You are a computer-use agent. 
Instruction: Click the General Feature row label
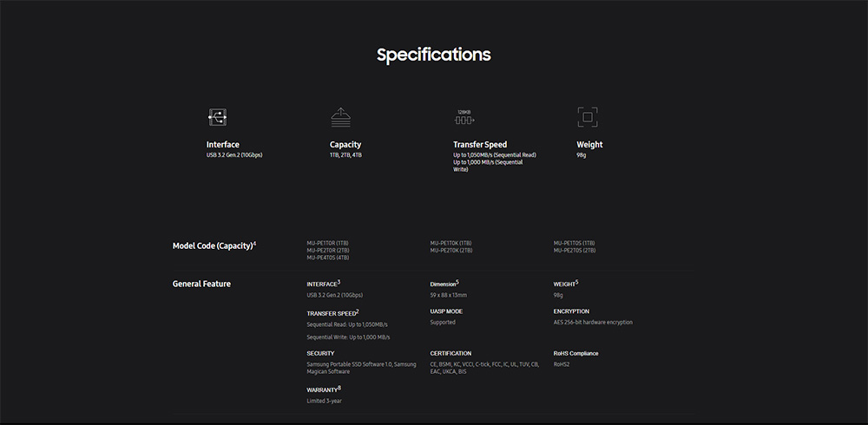click(x=201, y=284)
